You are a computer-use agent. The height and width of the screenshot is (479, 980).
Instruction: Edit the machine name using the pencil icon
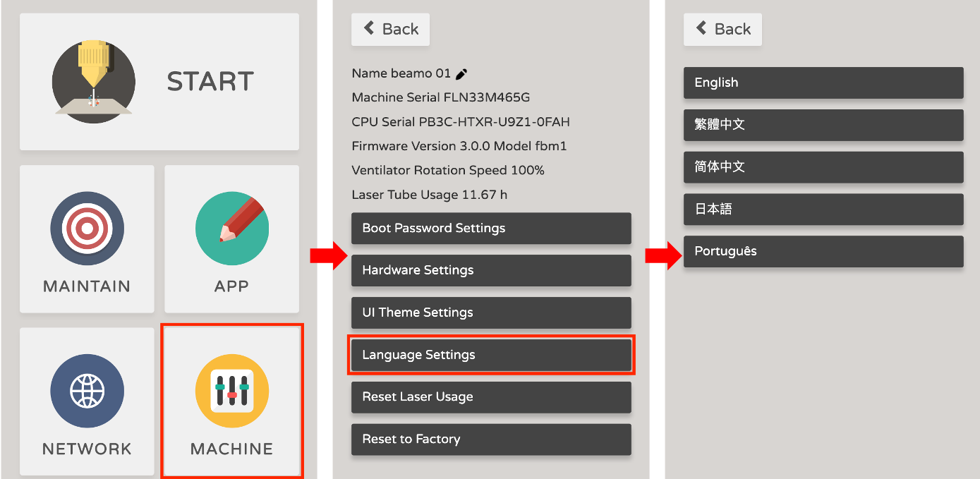462,73
